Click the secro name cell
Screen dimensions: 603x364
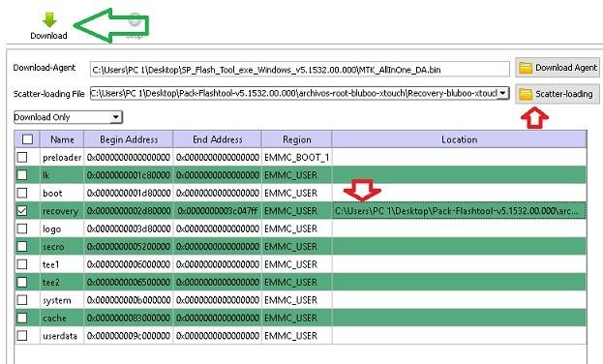click(x=62, y=247)
